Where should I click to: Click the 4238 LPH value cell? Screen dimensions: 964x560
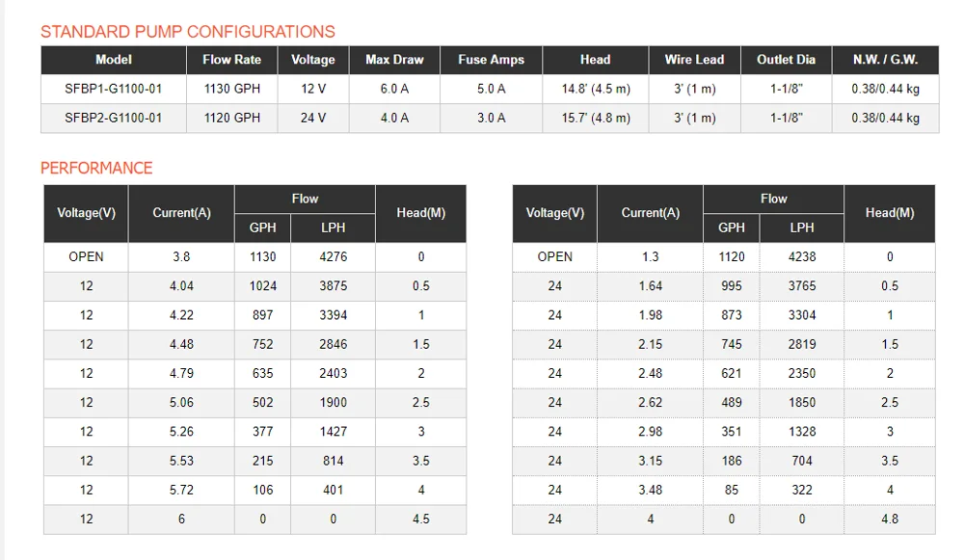click(802, 257)
